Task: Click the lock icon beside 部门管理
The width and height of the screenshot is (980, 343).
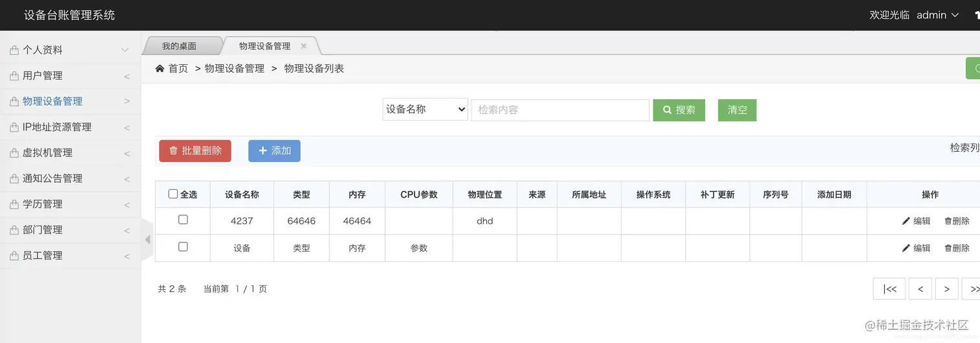Action: 14,230
